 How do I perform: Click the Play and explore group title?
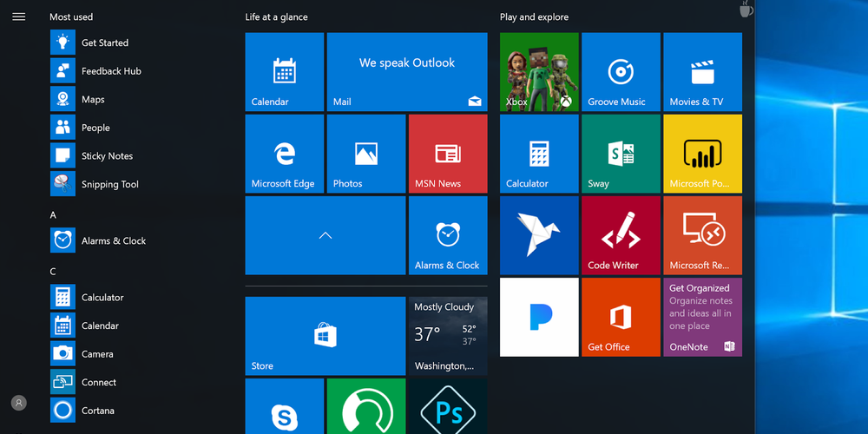tap(534, 17)
